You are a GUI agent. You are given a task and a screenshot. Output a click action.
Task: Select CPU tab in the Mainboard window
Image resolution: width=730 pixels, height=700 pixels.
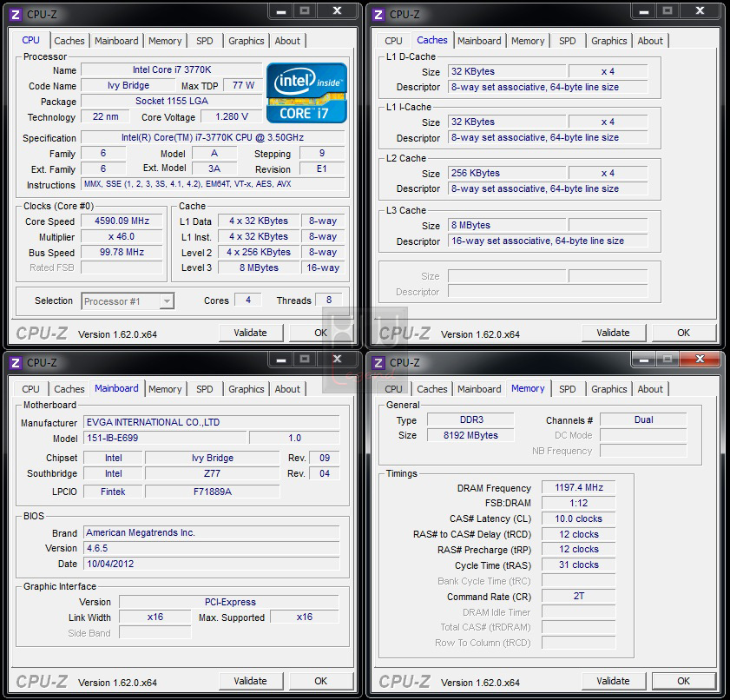(30, 389)
